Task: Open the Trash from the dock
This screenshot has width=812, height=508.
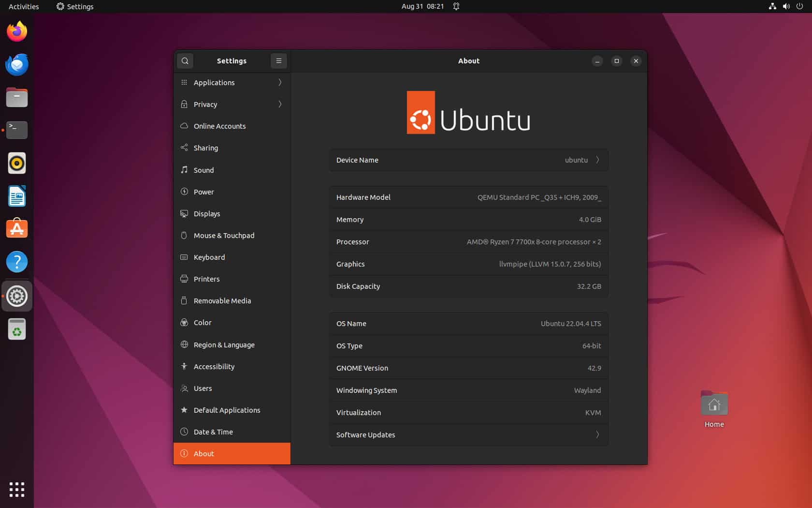Action: [x=17, y=329]
